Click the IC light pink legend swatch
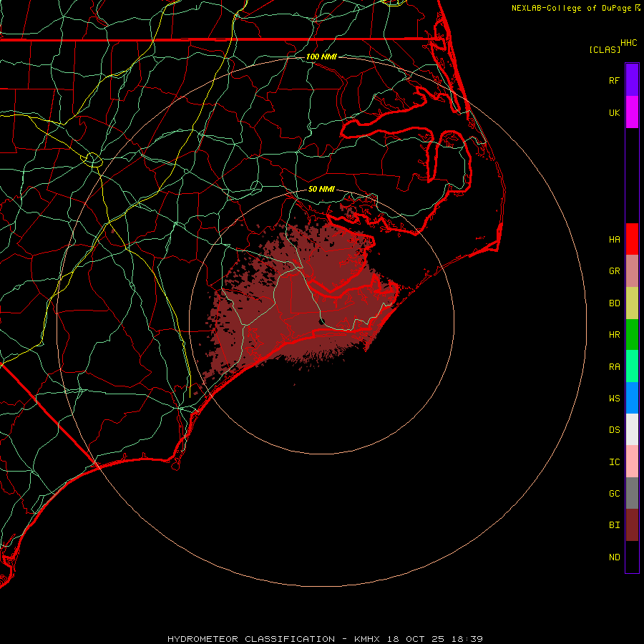644x644 pixels. click(x=632, y=462)
